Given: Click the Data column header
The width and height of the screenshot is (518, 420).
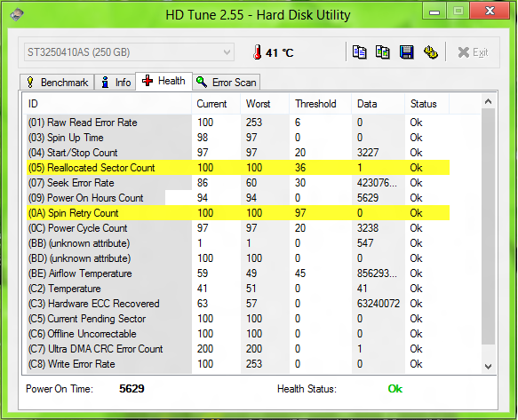Looking at the screenshot, I should 379,104.
